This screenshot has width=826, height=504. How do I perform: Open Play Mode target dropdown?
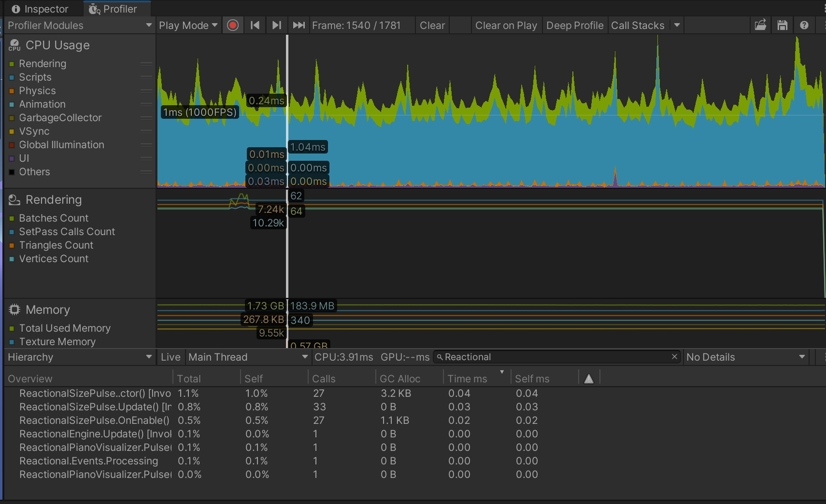point(188,25)
